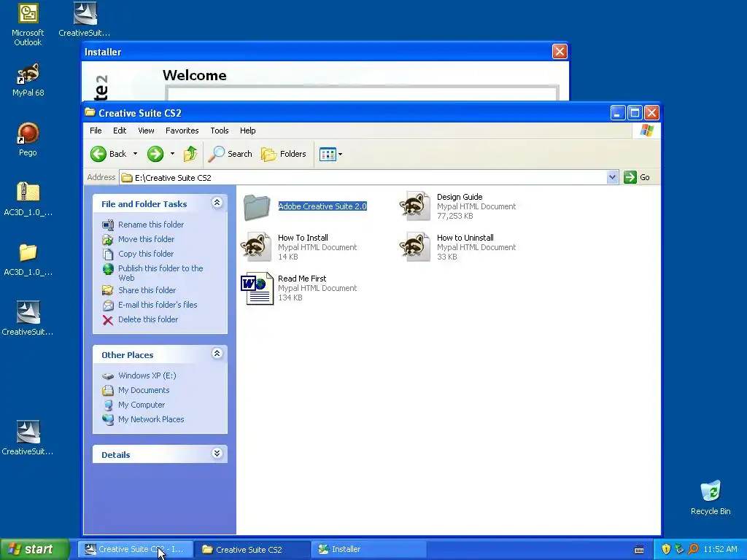747x560 pixels.
Task: Open the Favorites menu
Action: [x=182, y=131]
